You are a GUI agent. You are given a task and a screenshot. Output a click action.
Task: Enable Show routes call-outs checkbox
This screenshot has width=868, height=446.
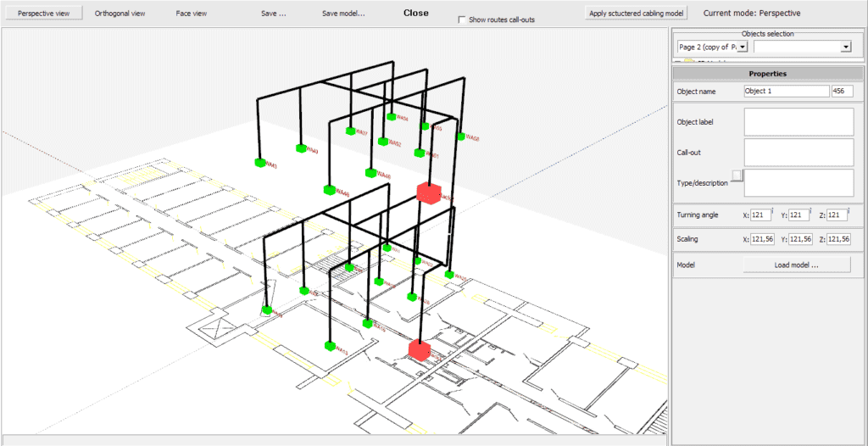461,20
